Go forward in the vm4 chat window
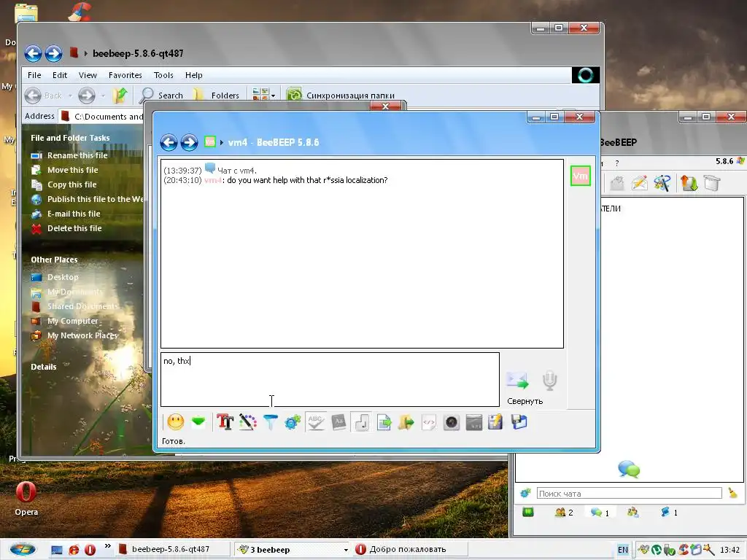747x560 pixels. [189, 142]
